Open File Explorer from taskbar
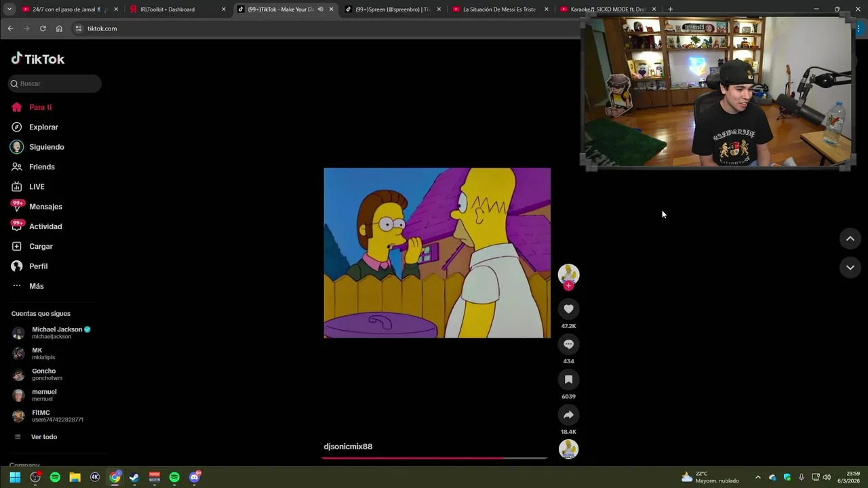The image size is (868, 488). 75,477
